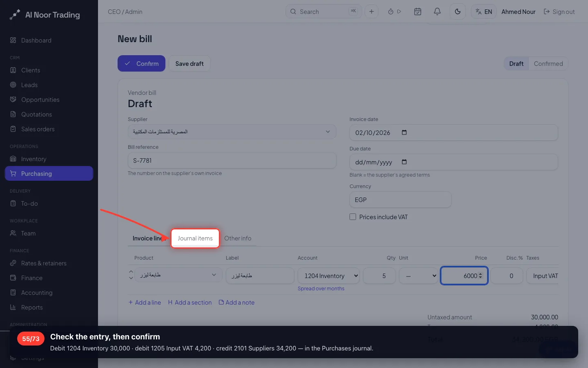Click the Confirm button
This screenshot has width=588, height=368.
(x=141, y=63)
